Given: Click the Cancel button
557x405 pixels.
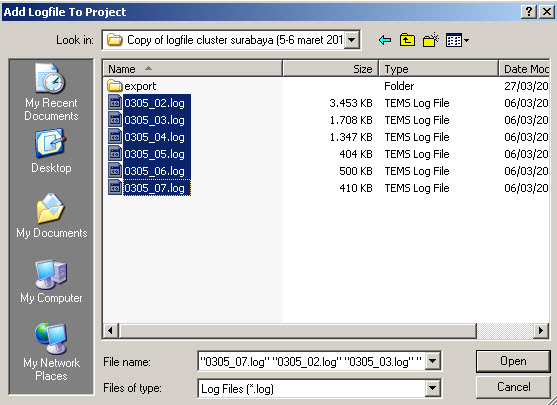Looking at the screenshot, I should (513, 387).
